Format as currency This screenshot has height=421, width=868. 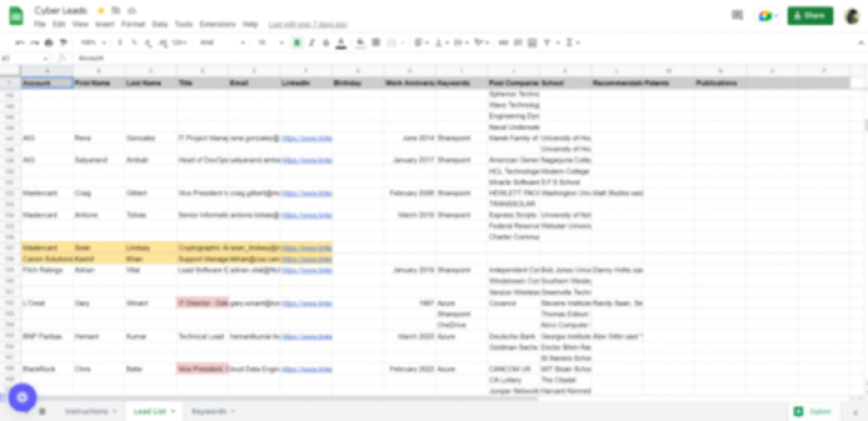pos(120,43)
